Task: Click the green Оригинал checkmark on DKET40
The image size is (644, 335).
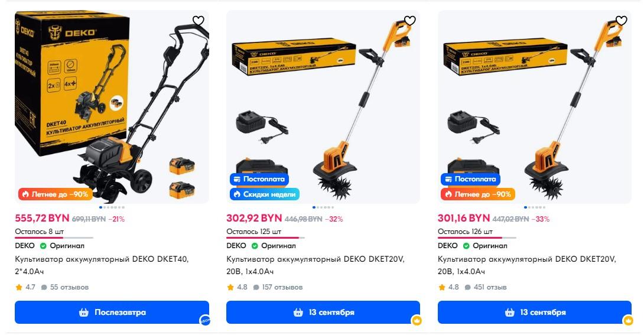Action: tap(43, 246)
